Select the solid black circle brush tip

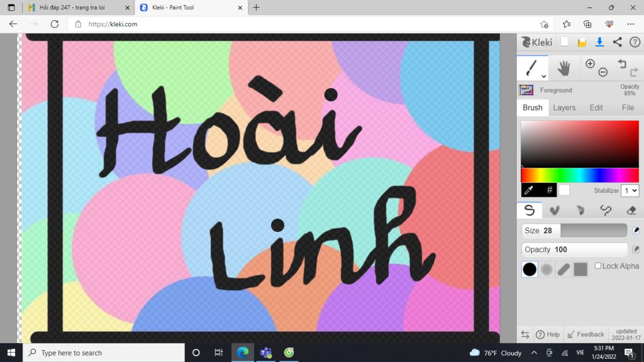(530, 269)
